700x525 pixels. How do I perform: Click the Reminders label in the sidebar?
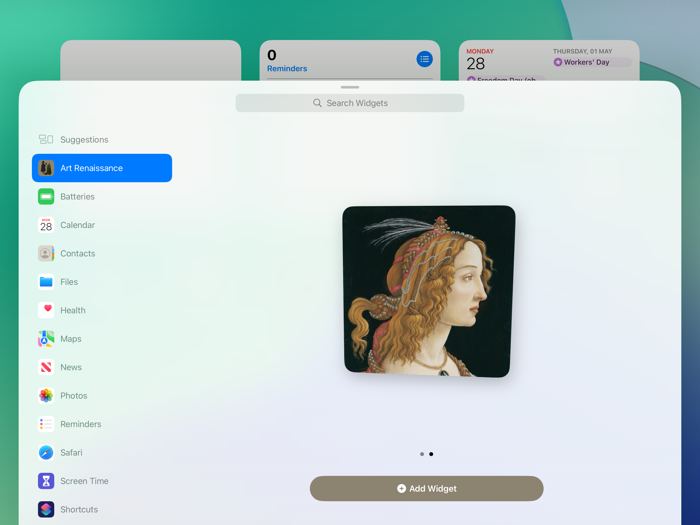81,424
